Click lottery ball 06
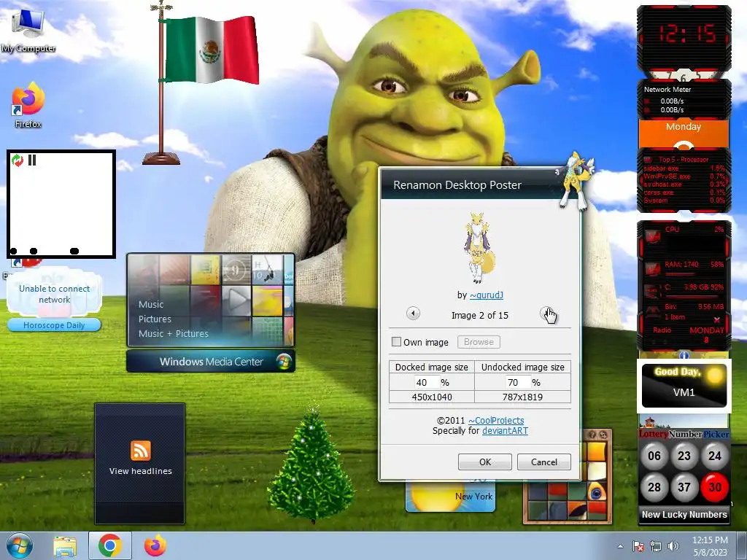Screen dimensions: 747x560 pos(654,456)
